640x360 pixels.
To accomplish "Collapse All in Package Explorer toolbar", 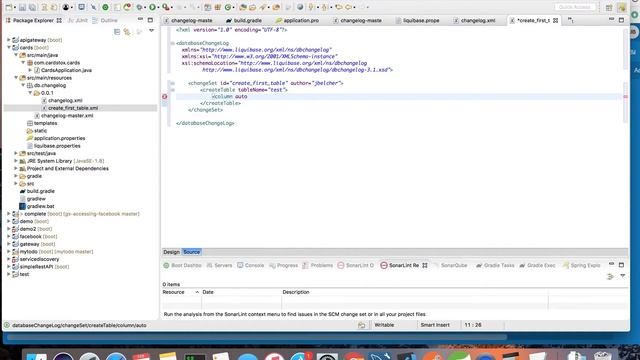I will 117,31.
